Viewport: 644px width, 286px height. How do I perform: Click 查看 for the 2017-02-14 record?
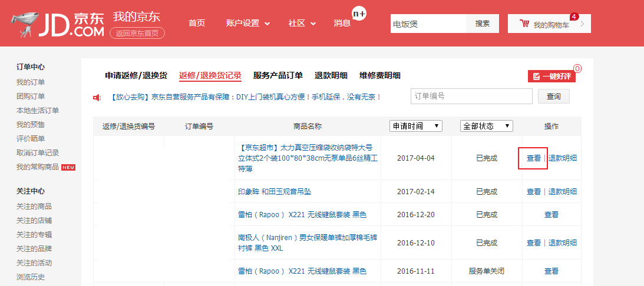click(x=533, y=192)
